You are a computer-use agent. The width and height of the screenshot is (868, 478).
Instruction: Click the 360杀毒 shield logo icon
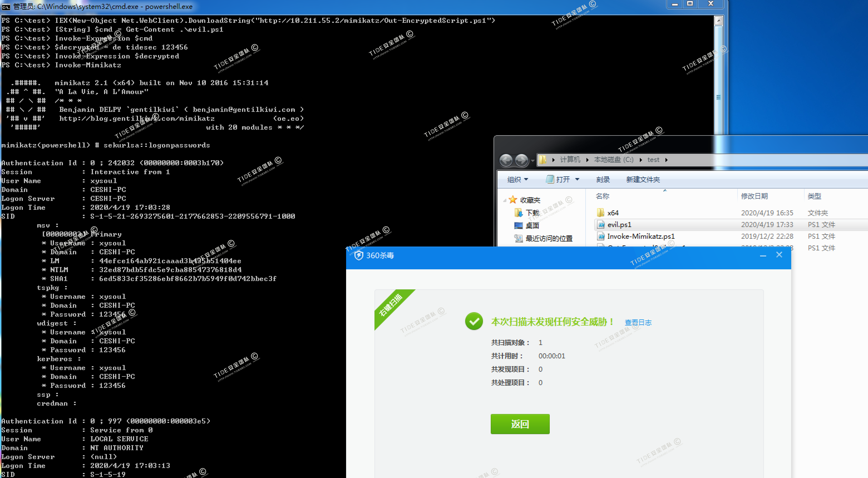359,255
